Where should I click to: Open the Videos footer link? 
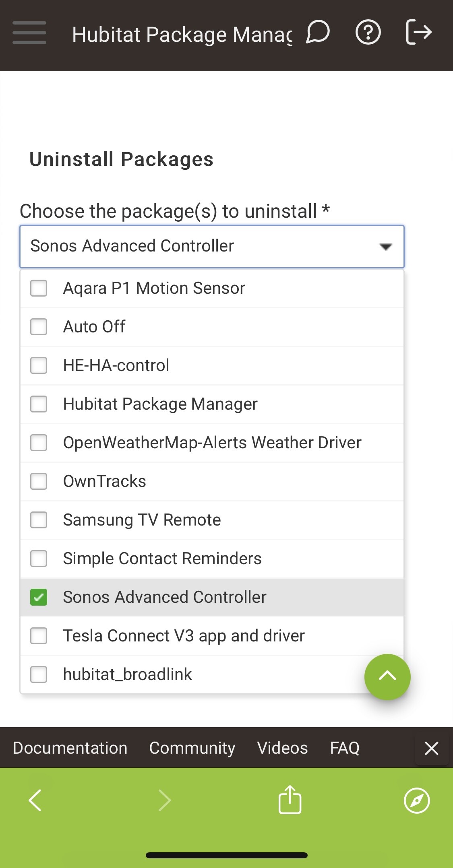[x=282, y=748]
